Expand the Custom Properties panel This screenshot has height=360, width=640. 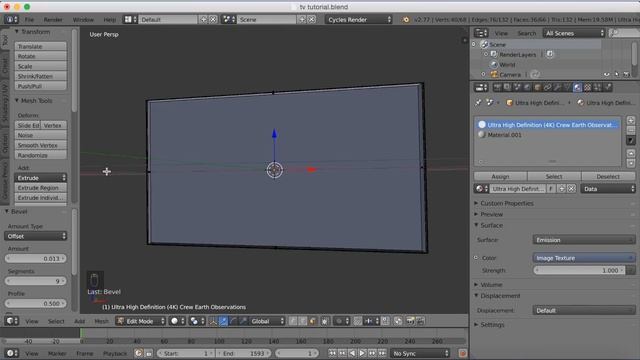tap(506, 203)
